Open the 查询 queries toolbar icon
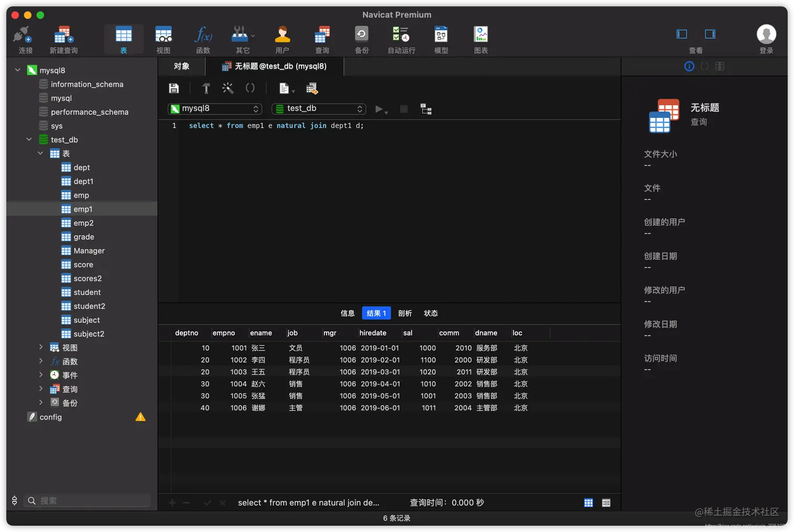The image size is (794, 532). tap(322, 40)
